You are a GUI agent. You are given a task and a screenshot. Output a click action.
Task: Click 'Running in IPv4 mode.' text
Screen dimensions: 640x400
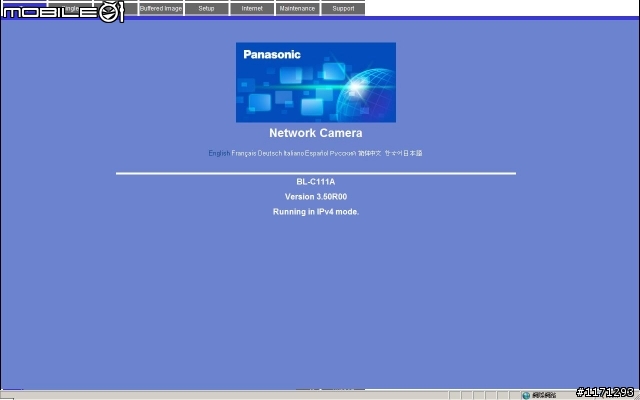click(x=316, y=212)
